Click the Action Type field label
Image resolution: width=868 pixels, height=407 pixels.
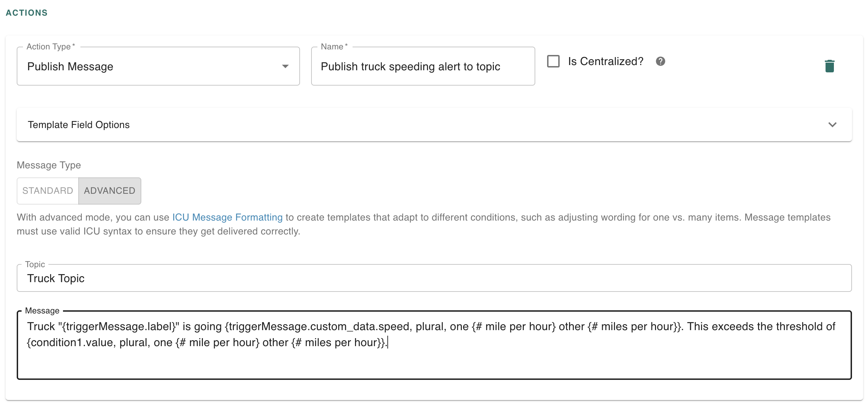tap(49, 47)
